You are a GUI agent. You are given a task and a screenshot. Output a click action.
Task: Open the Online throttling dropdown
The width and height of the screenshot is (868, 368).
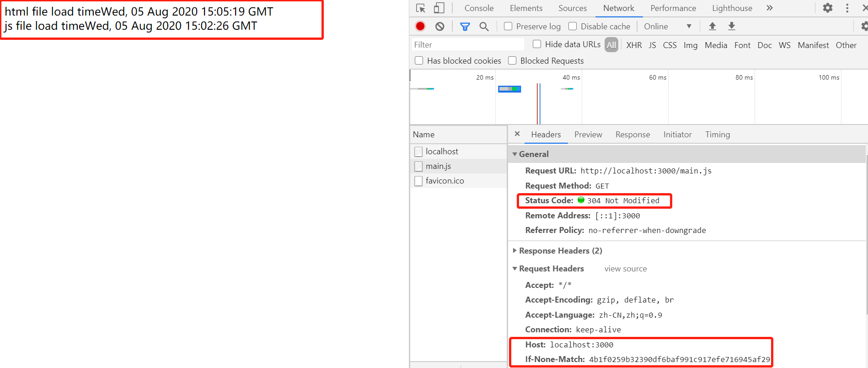667,27
